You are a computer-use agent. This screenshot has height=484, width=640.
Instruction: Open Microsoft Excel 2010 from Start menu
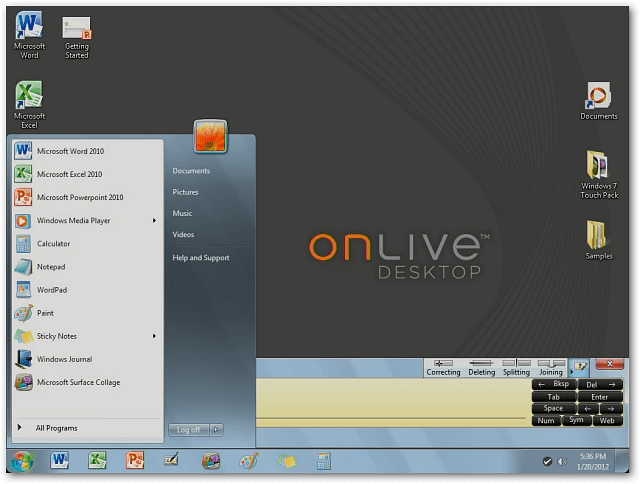[x=88, y=174]
